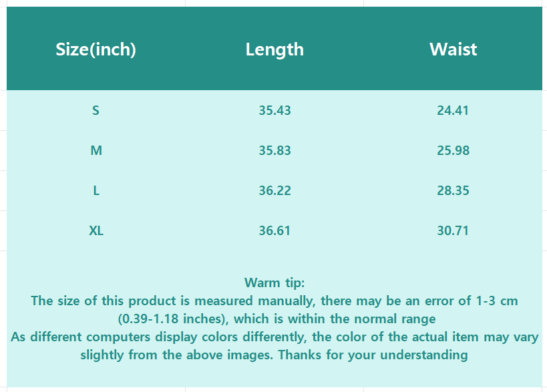Click the different computers display colors sentence
Viewport: 547px width, 392px height.
point(275,337)
